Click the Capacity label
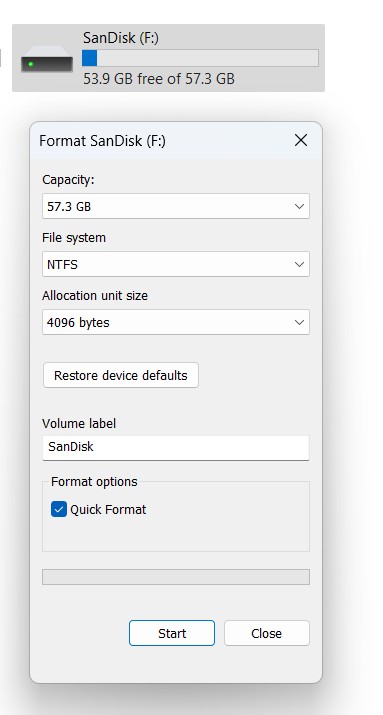This screenshot has width=383, height=715. [x=68, y=180]
